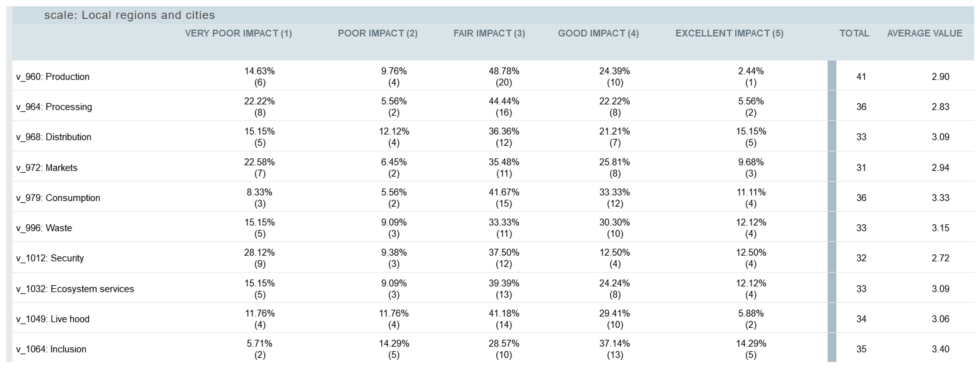Click the "v_1064: Inclusion" row label
Image resolution: width=980 pixels, height=368 pixels.
pos(51,349)
